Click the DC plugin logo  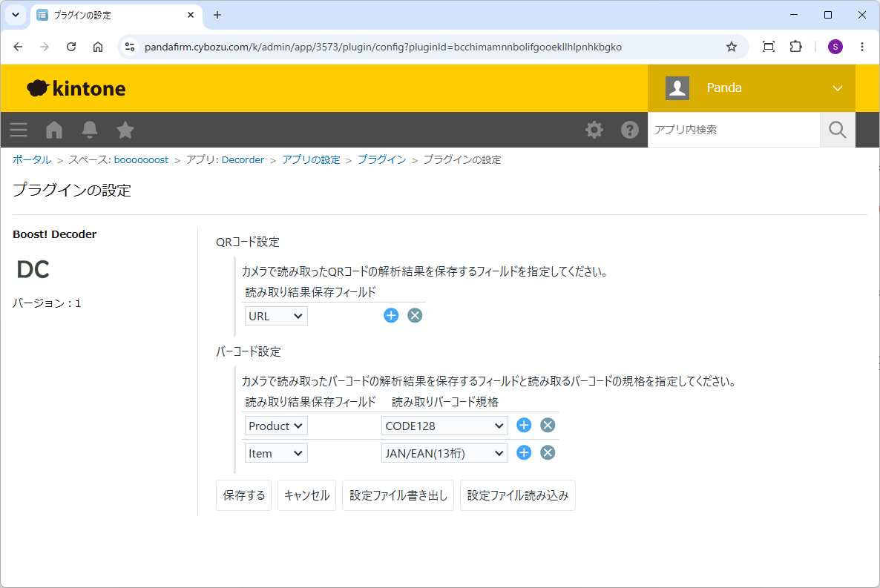[x=33, y=270]
